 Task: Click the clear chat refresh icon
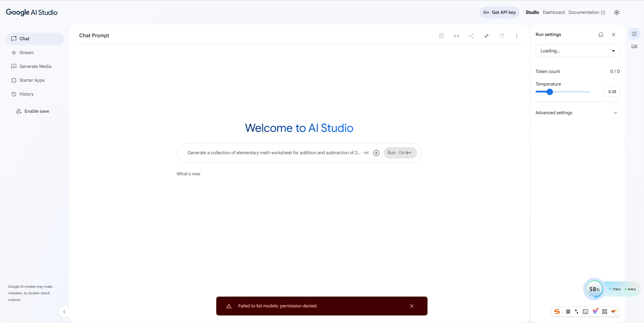501,36
